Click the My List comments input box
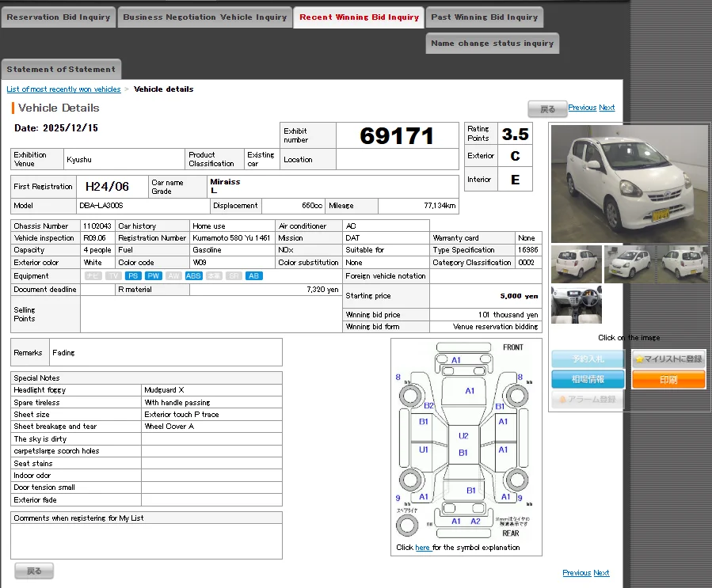 coord(147,541)
